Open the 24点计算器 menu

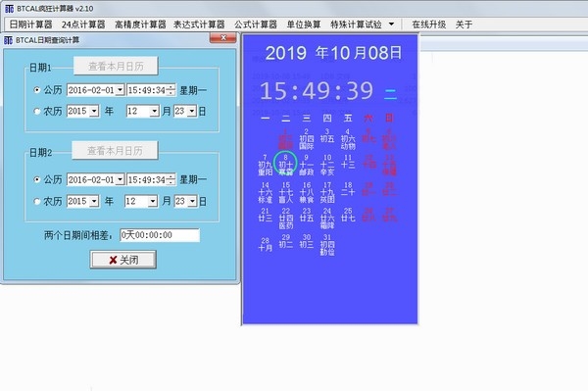[x=83, y=24]
